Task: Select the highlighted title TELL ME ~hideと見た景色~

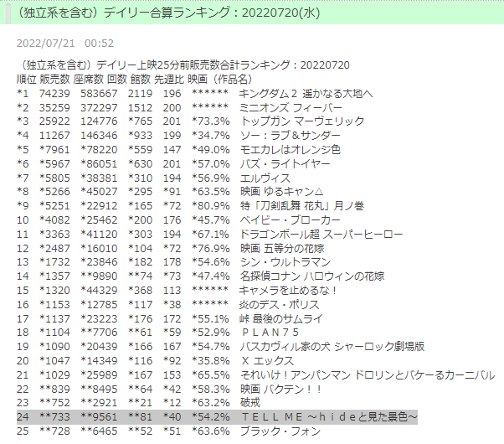Action: (330, 417)
